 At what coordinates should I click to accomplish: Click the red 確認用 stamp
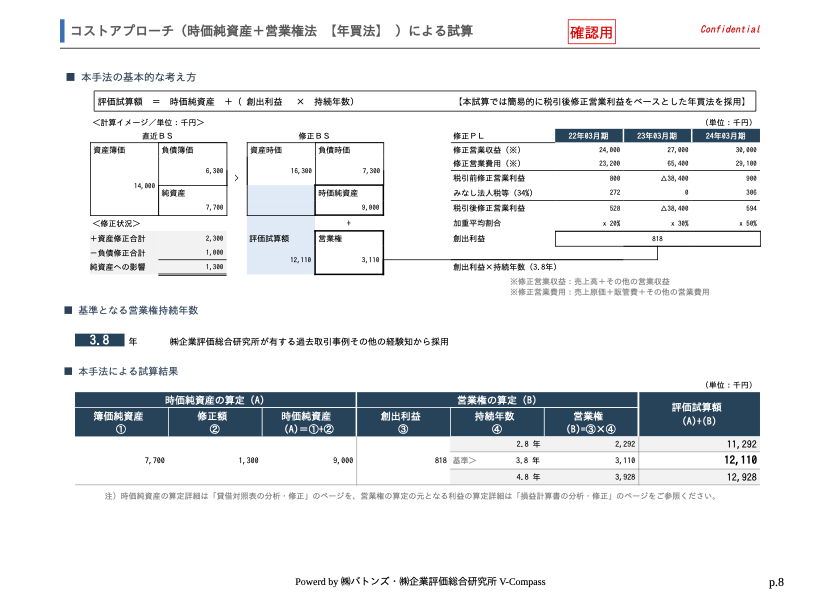(591, 32)
